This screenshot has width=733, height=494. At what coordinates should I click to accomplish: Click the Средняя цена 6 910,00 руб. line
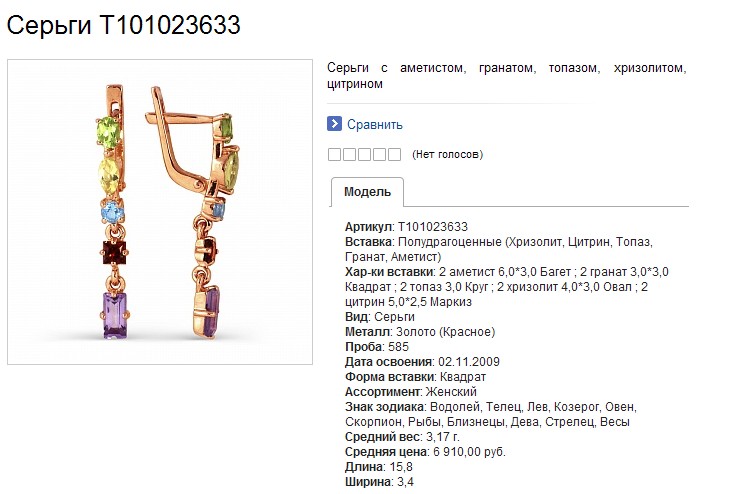click(425, 452)
